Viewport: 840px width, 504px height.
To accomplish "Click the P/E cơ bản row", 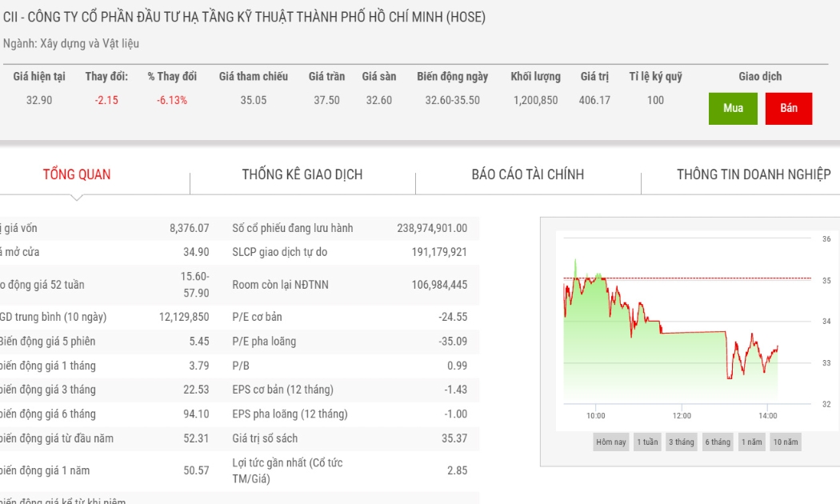I will coord(350,317).
